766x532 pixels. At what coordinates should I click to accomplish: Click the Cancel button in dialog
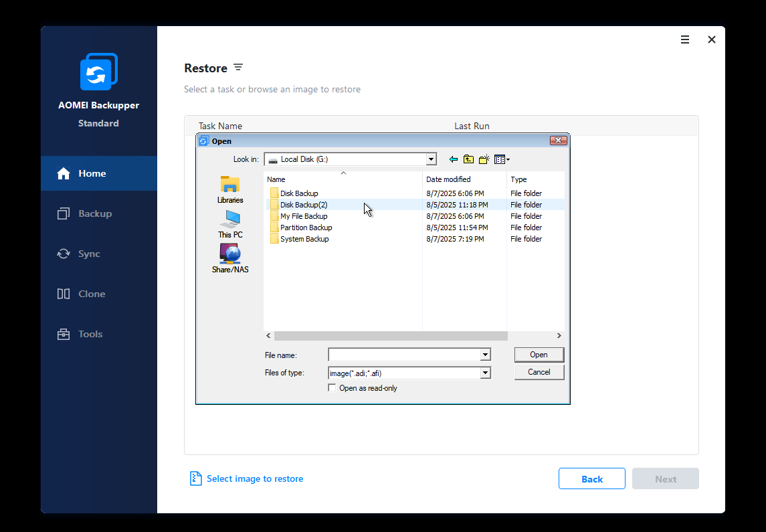[539, 372]
